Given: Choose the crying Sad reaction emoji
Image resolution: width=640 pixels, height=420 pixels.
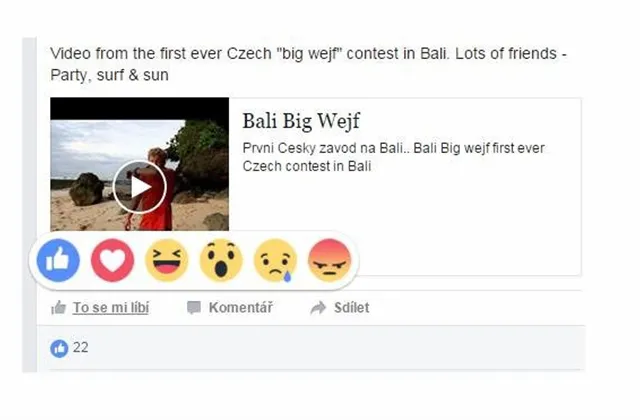Looking at the screenshot, I should point(275,260).
